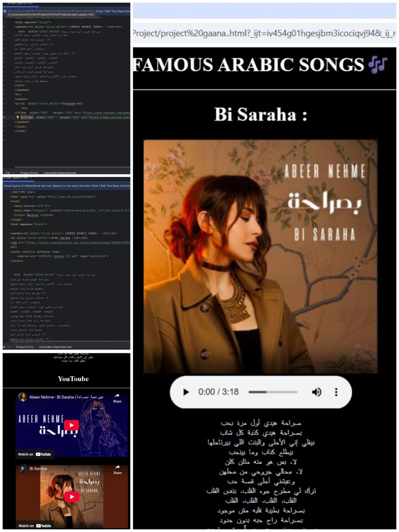Switch to File tab in upper editor
Viewport: 399px width, 532px height.
[x=8, y=173]
